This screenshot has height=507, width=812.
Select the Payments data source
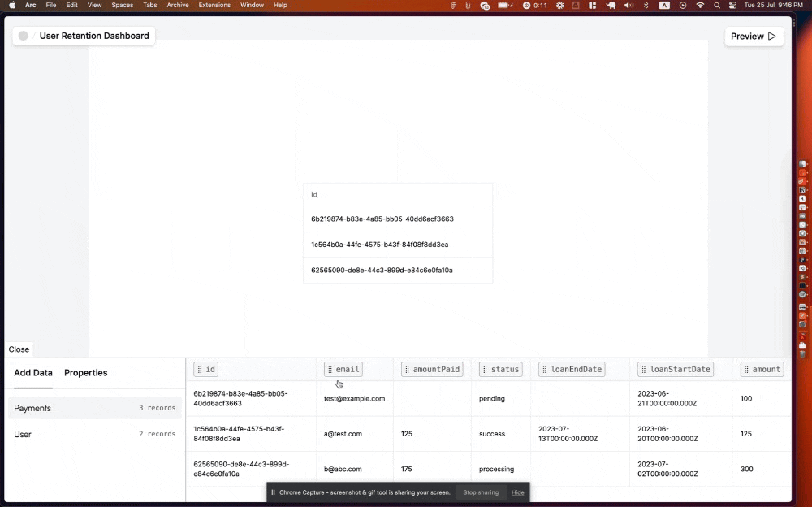click(x=32, y=408)
